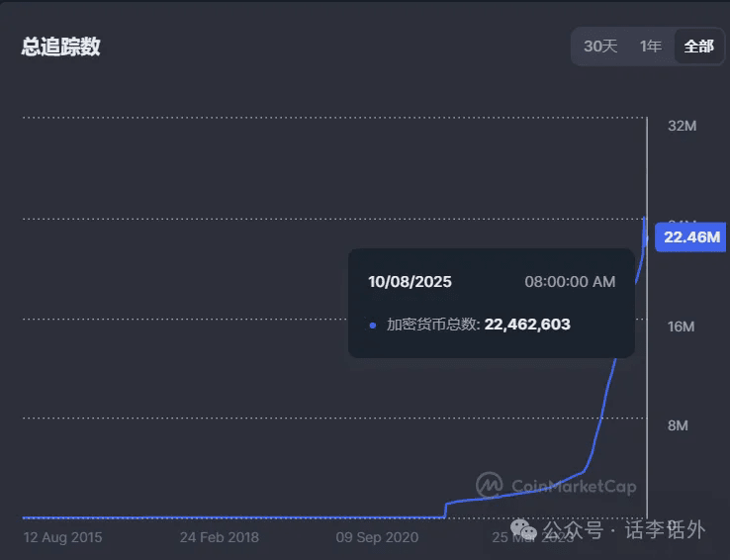730x560 pixels.
Task: Click the 总追踪数 chart title
Action: pyautogui.click(x=61, y=47)
